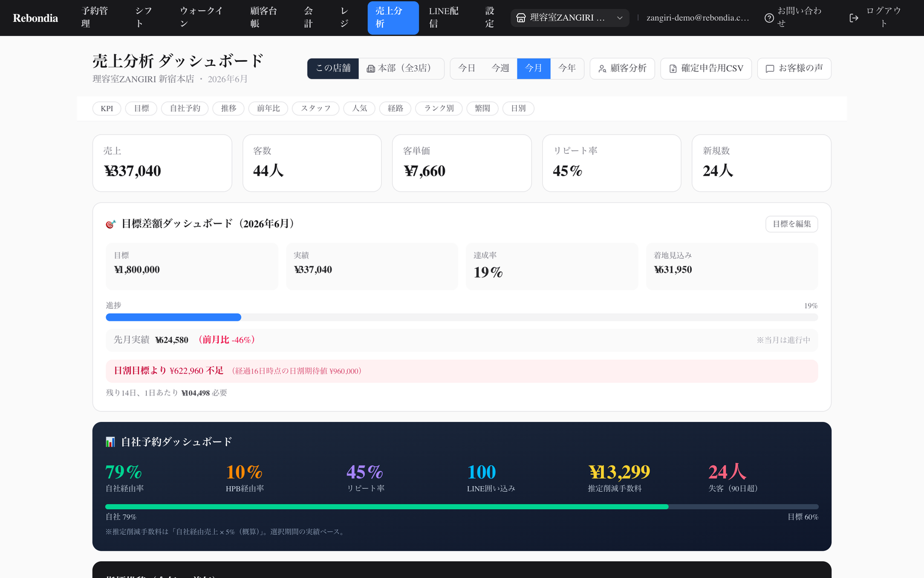Click the ¥13,299 推定削減手数料 figure
This screenshot has height=578, width=924.
click(x=619, y=472)
